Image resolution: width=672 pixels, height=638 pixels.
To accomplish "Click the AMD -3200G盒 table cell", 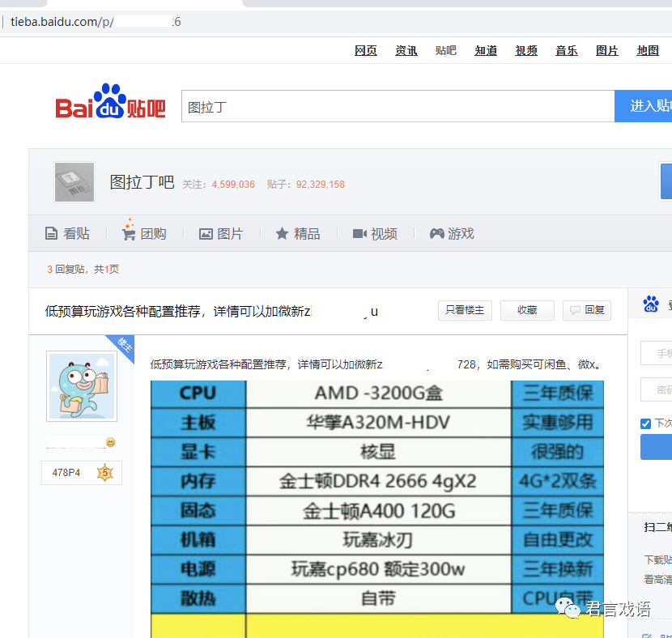I will coord(378,393).
